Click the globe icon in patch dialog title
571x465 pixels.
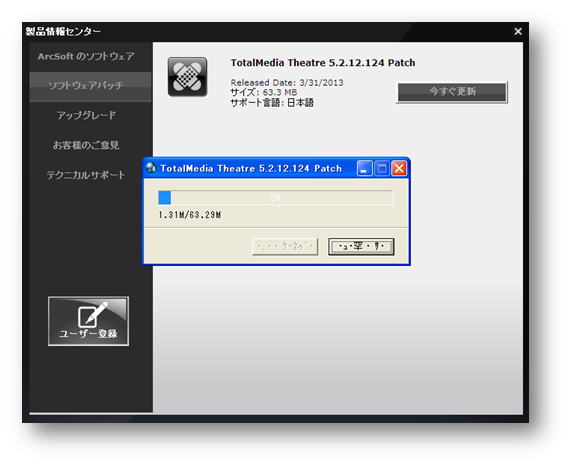click(x=151, y=168)
